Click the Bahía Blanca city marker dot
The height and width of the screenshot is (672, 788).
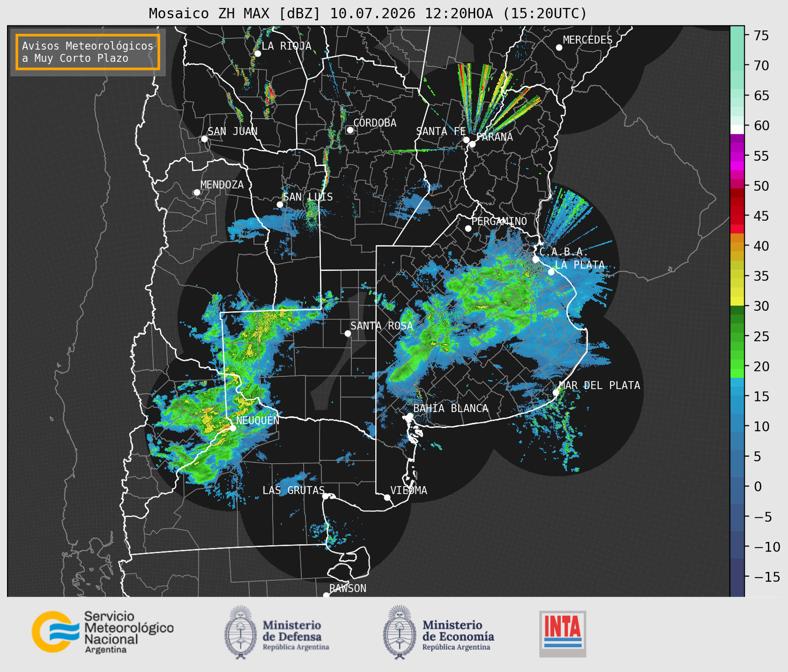point(410,416)
